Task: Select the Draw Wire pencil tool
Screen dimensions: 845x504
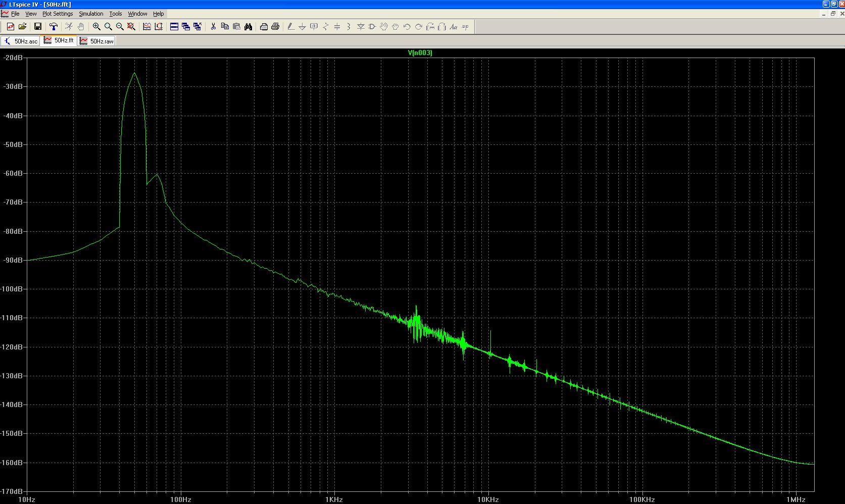Action: tap(291, 27)
